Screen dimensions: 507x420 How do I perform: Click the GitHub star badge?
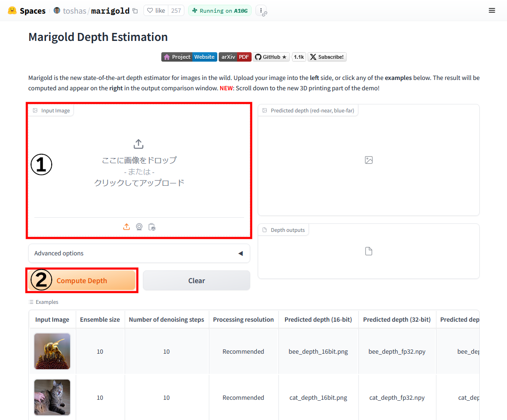click(x=271, y=57)
